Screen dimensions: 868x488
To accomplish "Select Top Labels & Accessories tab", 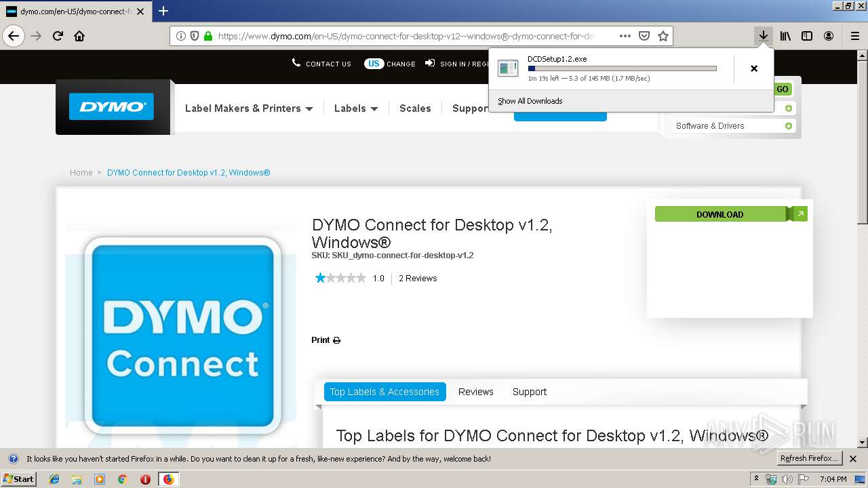I will point(384,392).
